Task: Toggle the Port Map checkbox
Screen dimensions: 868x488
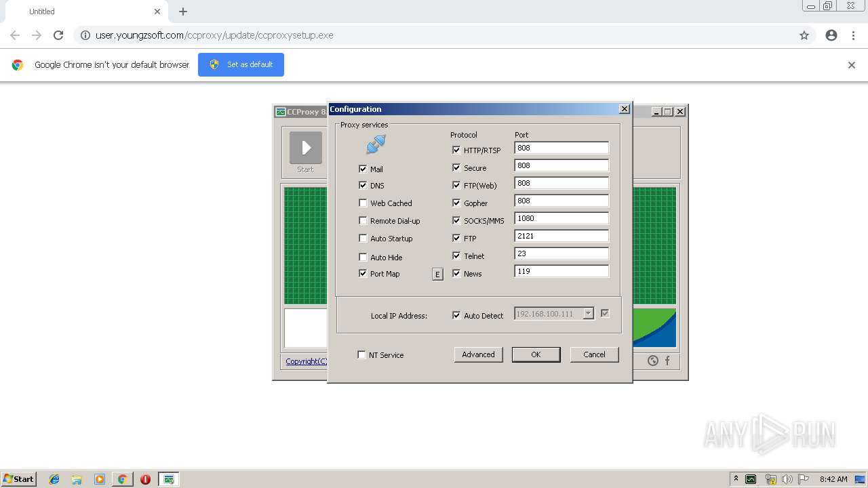Action: 363,273
